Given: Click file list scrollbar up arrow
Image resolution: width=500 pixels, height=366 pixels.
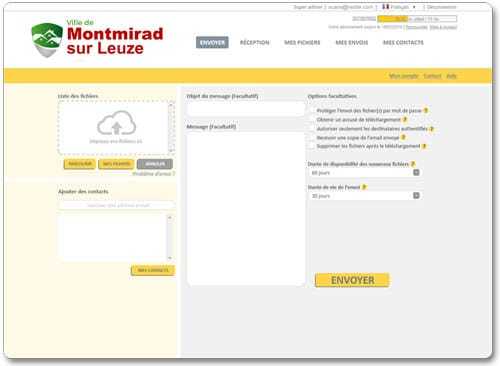Looking at the screenshot, I should click(171, 105).
